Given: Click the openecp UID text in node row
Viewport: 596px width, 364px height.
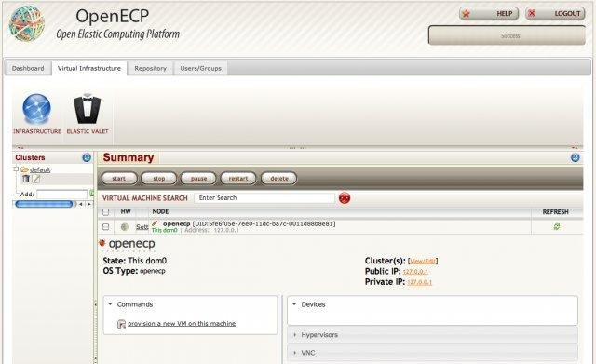Looking at the screenshot, I should pos(264,223).
